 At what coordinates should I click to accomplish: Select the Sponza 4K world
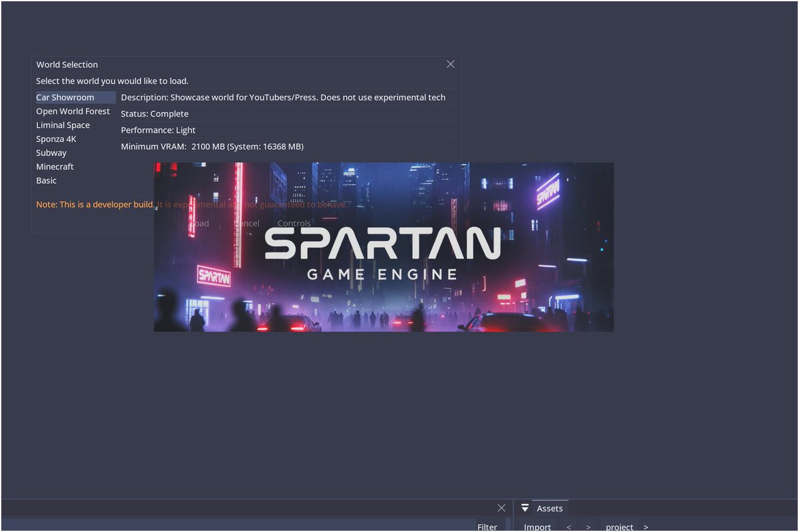57,138
